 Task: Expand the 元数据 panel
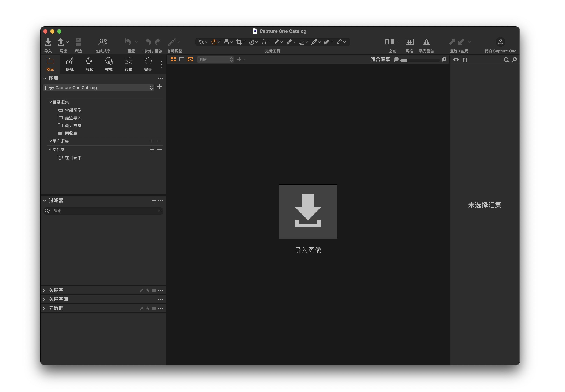click(44, 309)
